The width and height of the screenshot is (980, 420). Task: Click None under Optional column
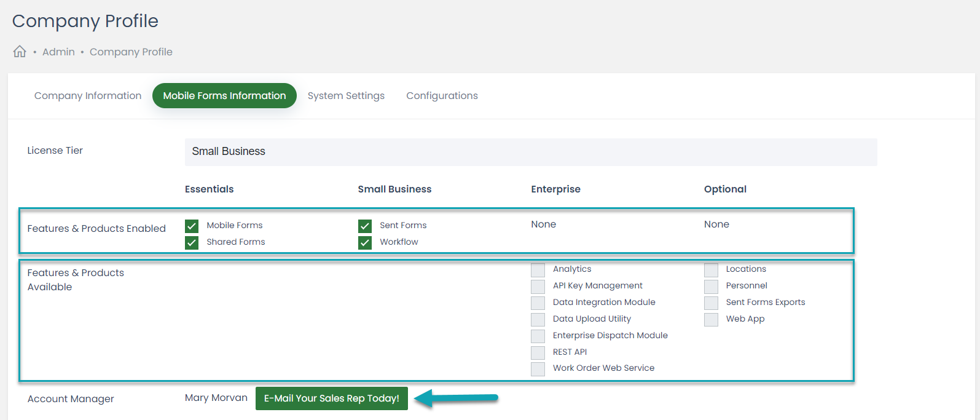click(x=716, y=224)
